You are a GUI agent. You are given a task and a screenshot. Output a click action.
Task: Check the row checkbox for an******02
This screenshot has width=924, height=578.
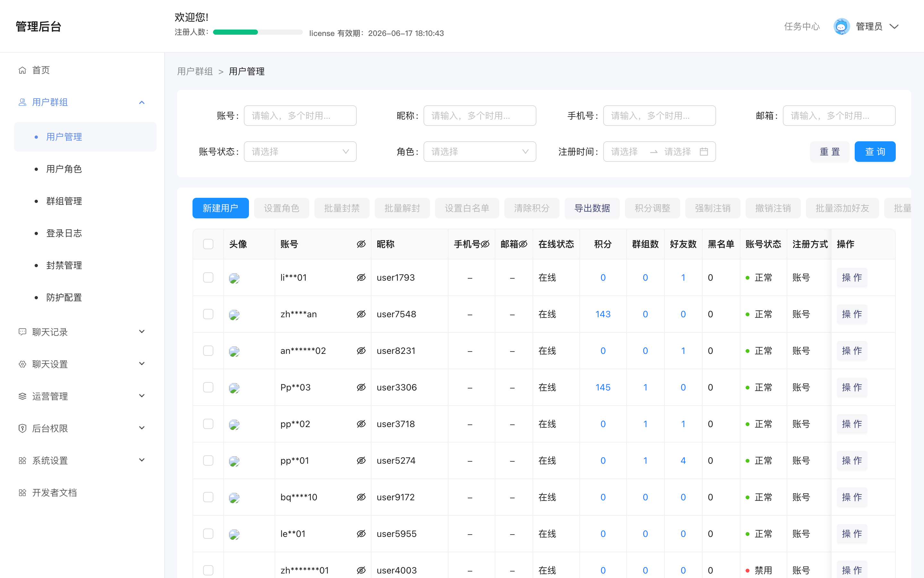(208, 351)
